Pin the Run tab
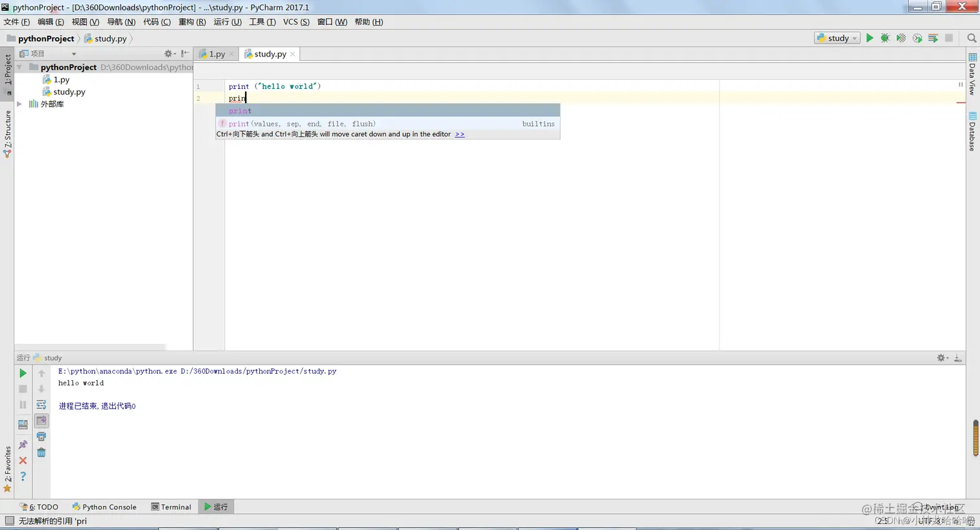Viewport: 980px width, 530px height. (23, 444)
